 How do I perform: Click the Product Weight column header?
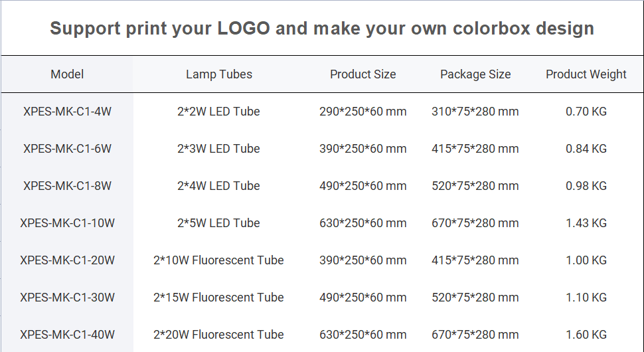click(x=586, y=74)
